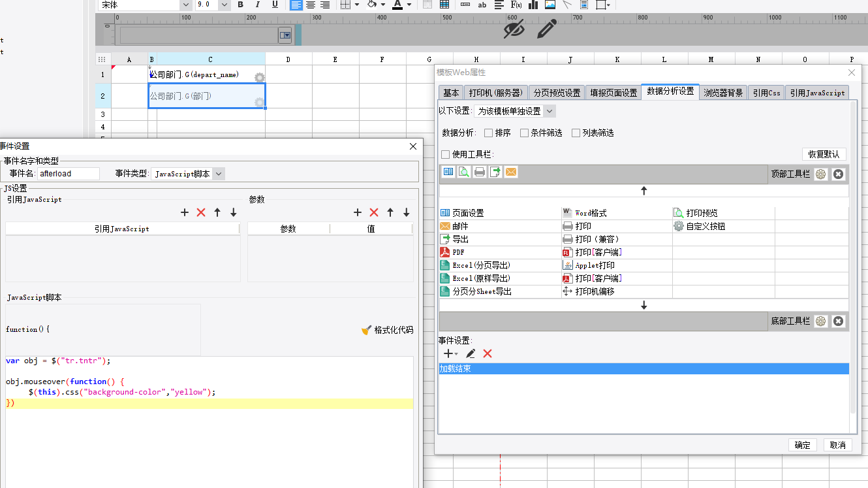
Task: Click the pencil edit icon above the sheet
Action: (x=547, y=29)
